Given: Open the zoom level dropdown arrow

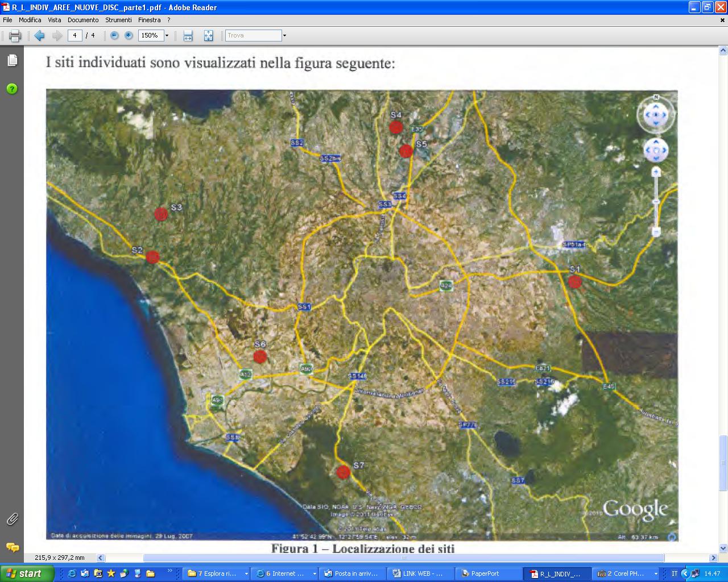Looking at the screenshot, I should pyautogui.click(x=167, y=35).
